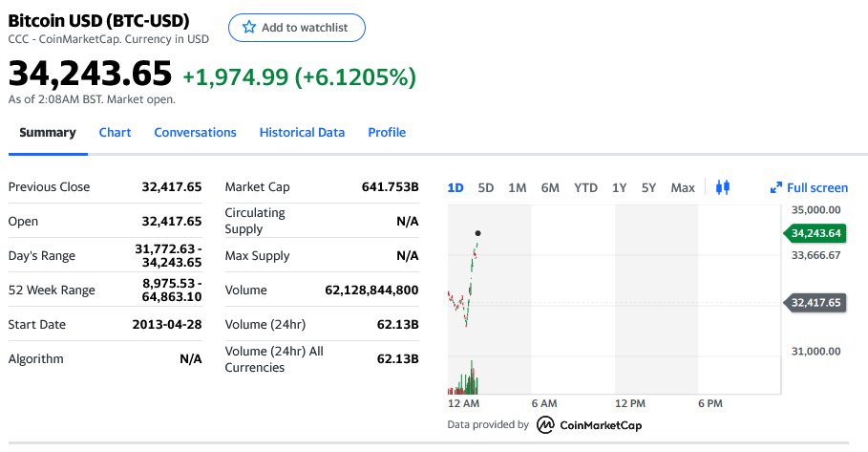The image size is (868, 452).
Task: Open the Chart tab
Action: click(x=116, y=133)
